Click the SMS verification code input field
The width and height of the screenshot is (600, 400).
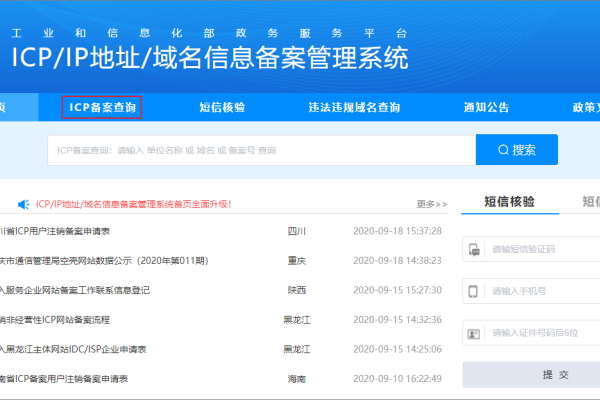(x=532, y=249)
